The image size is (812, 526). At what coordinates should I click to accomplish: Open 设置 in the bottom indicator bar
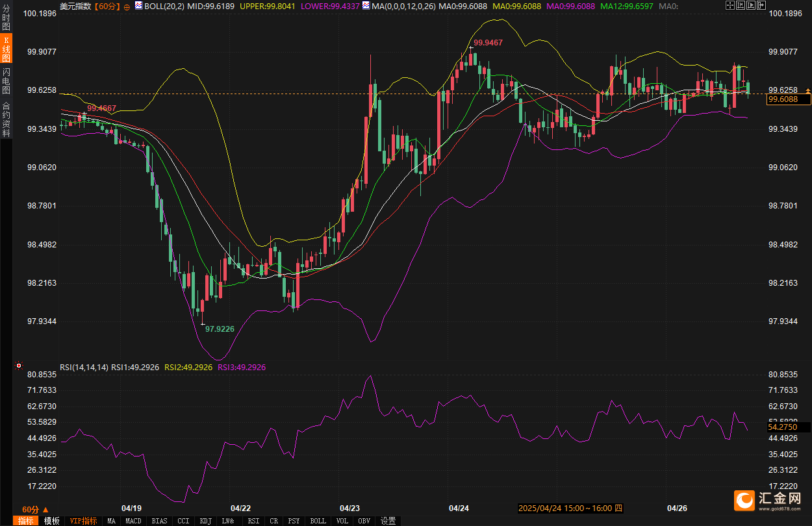(x=388, y=521)
